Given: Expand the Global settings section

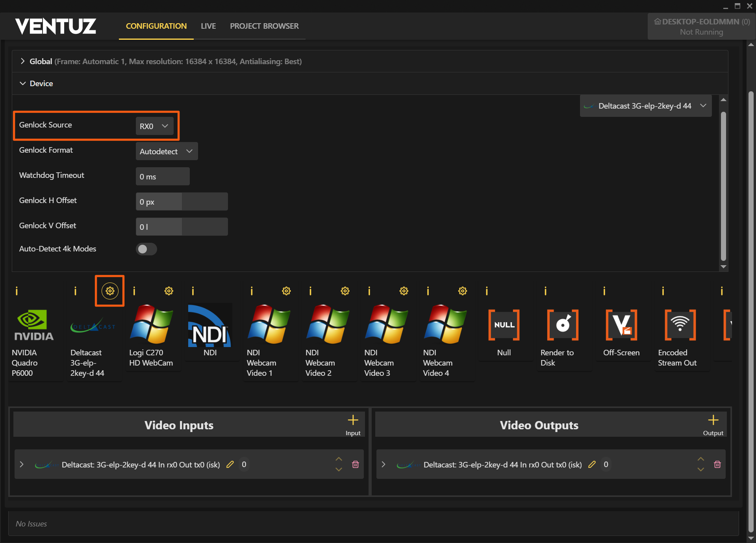Looking at the screenshot, I should [x=23, y=61].
